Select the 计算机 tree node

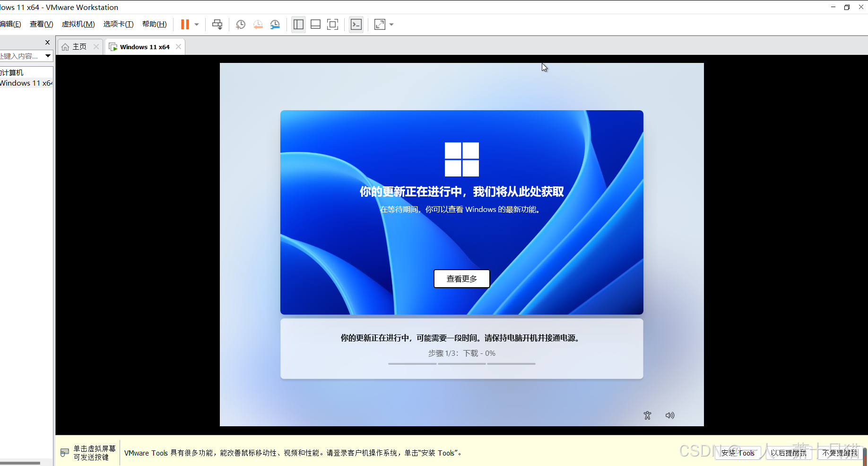point(12,72)
